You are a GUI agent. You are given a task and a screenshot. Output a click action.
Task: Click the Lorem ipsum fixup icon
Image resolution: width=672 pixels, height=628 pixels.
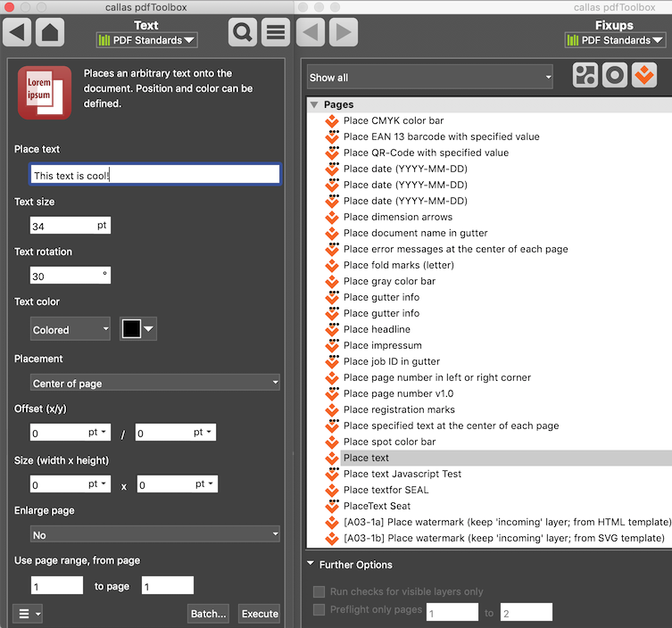(45, 93)
